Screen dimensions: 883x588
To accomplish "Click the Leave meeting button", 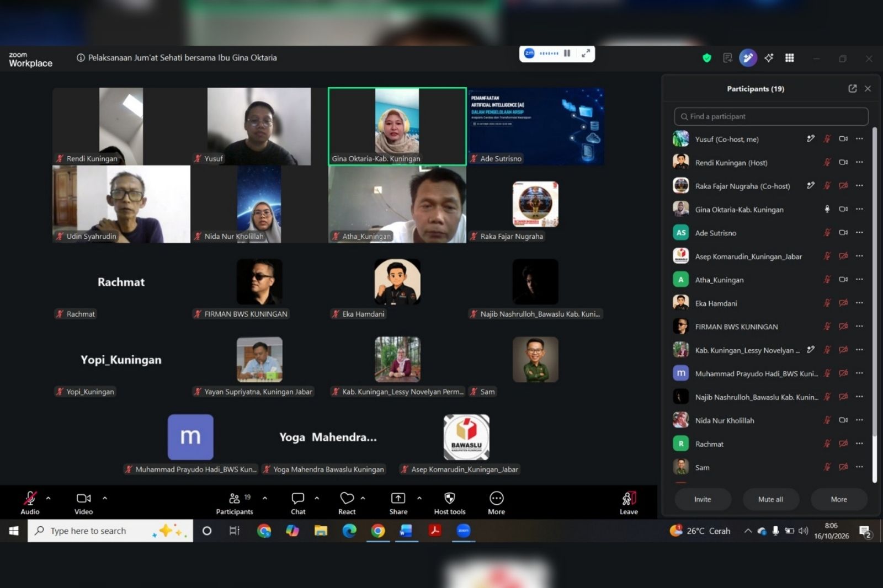I will click(629, 503).
